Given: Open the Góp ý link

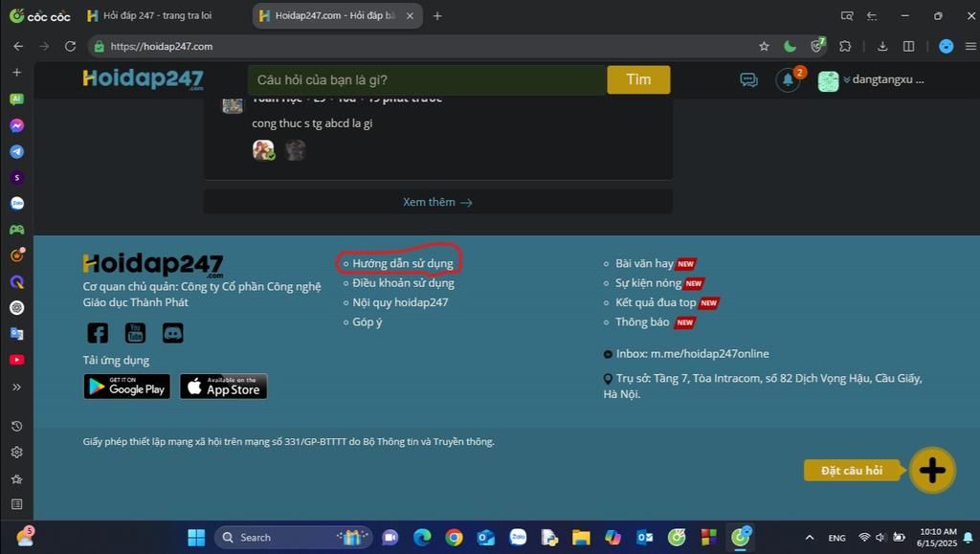Looking at the screenshot, I should [367, 322].
